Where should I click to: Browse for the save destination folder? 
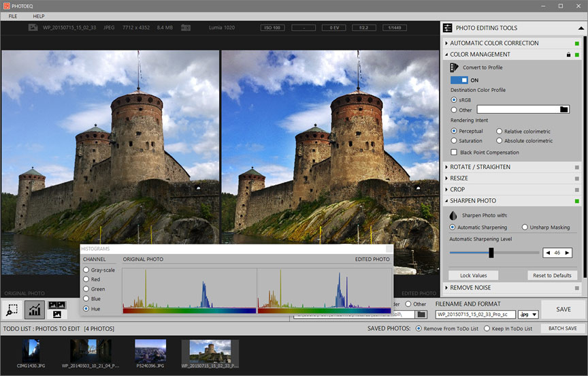tap(421, 314)
